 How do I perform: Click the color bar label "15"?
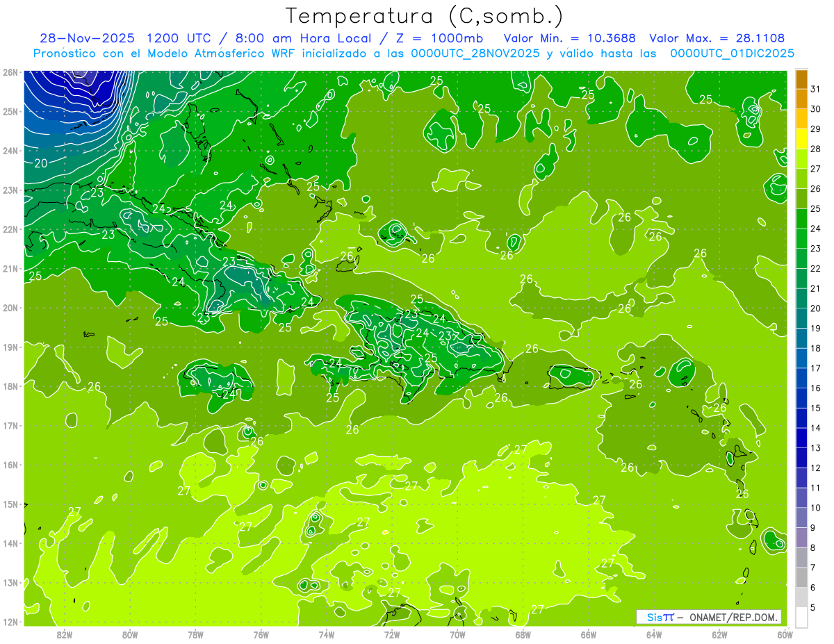[x=815, y=408]
